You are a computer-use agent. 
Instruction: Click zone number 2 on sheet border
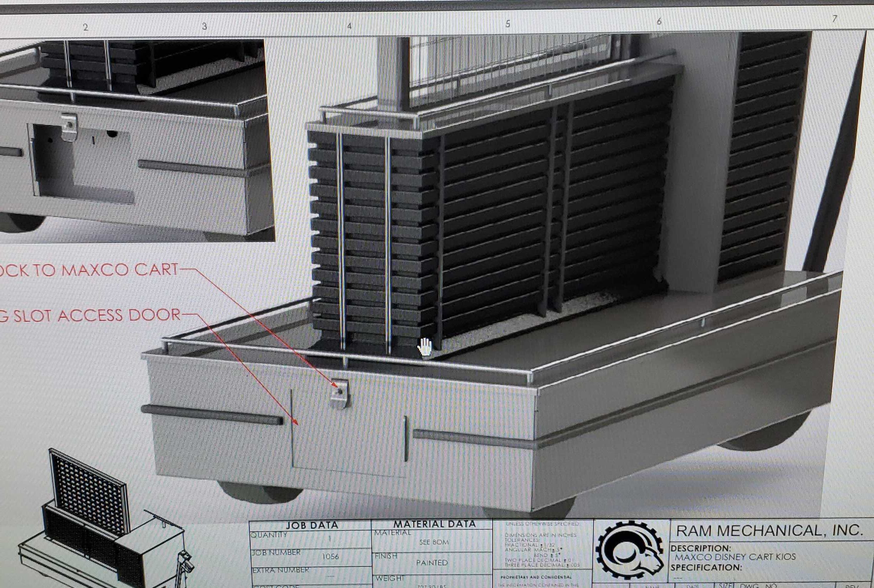pos(86,27)
